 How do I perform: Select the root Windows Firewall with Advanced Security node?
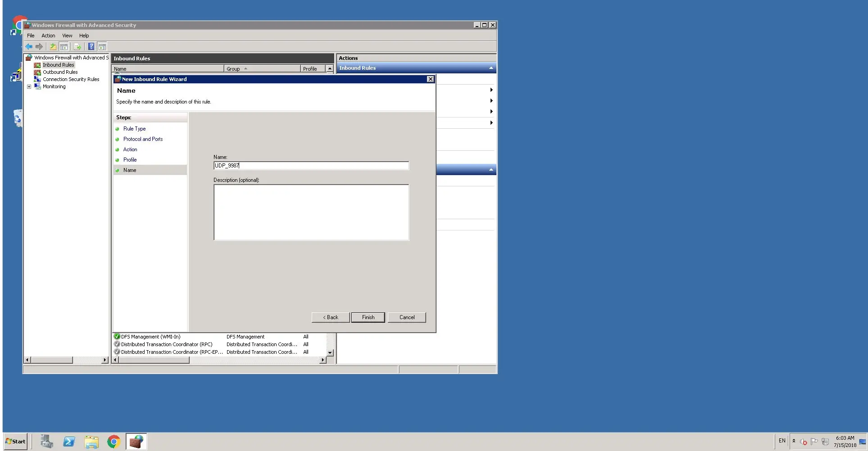[71, 58]
